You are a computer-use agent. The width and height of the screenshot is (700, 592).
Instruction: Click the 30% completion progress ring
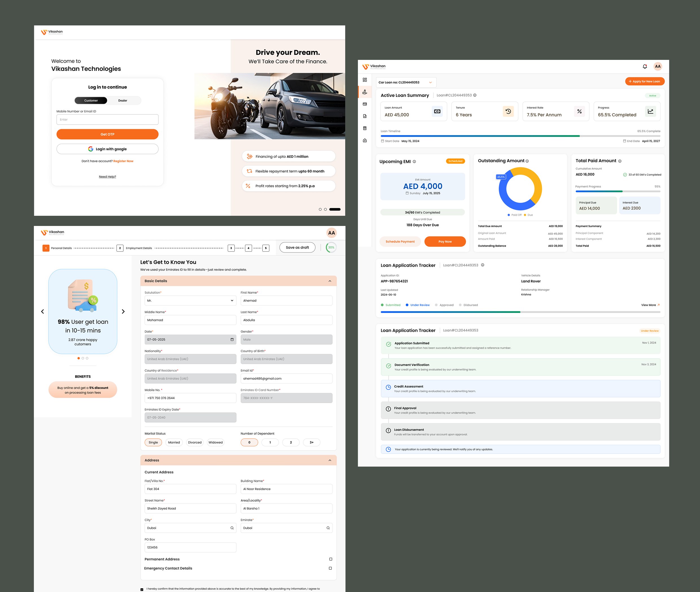tap(331, 247)
